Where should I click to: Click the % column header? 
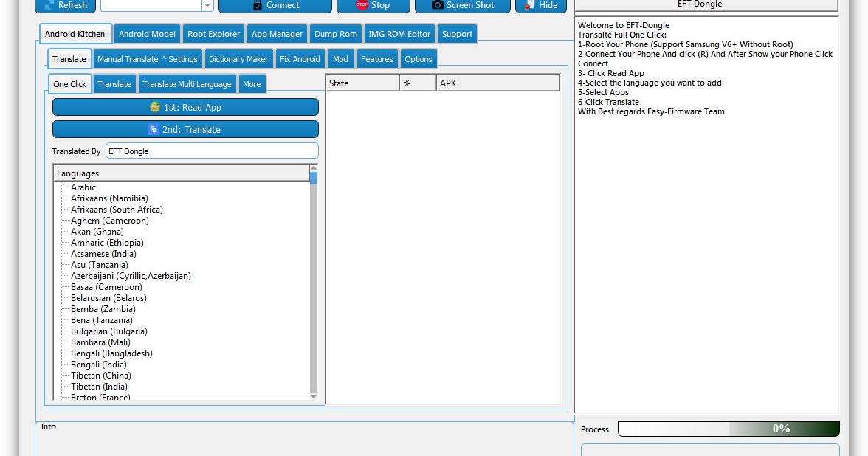pos(418,83)
